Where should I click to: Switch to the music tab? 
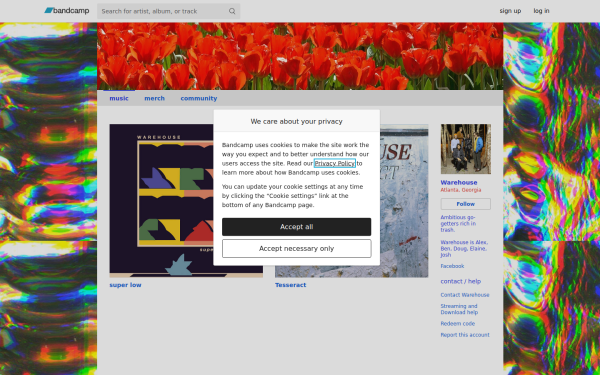[119, 98]
